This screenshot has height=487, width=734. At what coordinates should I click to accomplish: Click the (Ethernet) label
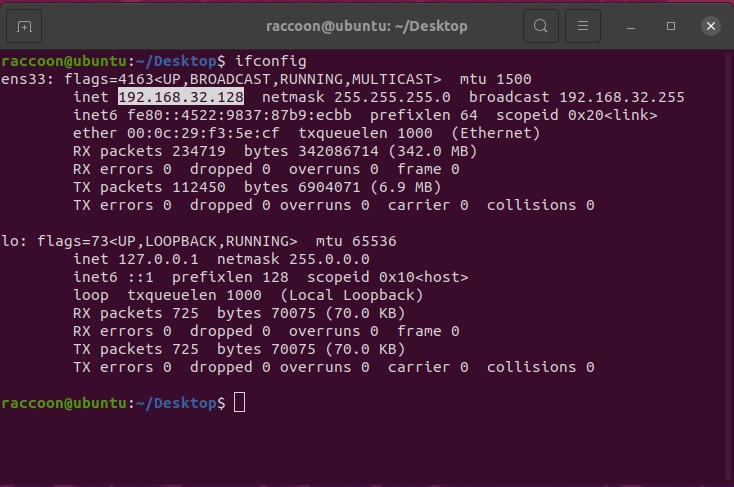click(495, 133)
